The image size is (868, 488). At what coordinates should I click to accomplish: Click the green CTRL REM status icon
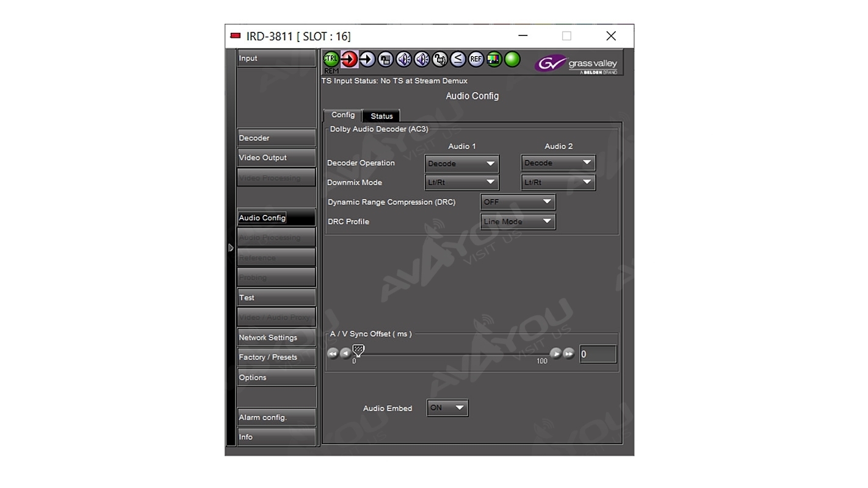coord(331,59)
